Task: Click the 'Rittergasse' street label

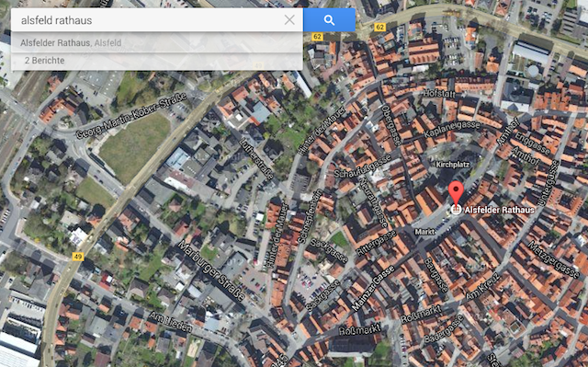Action: point(376,243)
